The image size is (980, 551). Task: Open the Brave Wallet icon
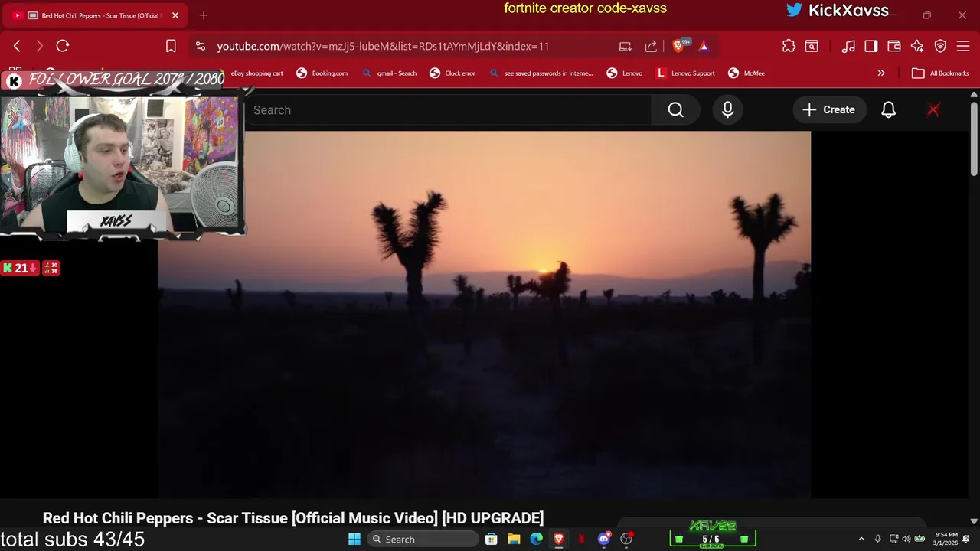[894, 46]
